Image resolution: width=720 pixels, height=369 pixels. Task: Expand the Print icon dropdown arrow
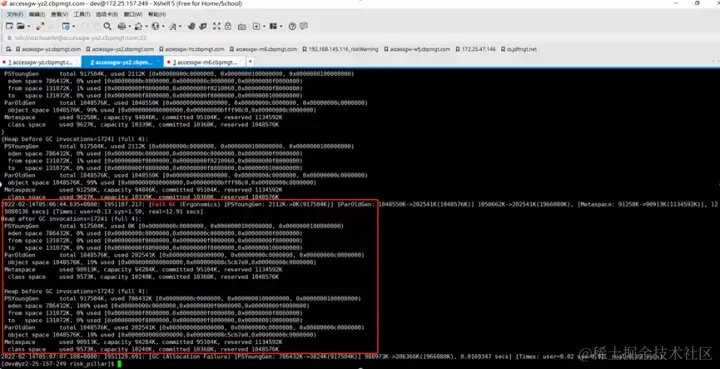point(129,27)
